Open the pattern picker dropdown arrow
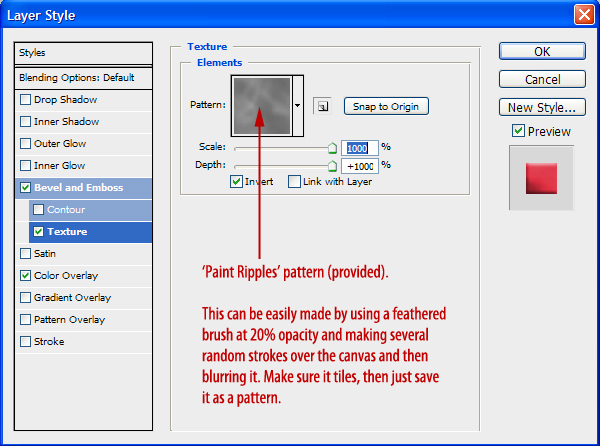The width and height of the screenshot is (600, 446). click(298, 105)
